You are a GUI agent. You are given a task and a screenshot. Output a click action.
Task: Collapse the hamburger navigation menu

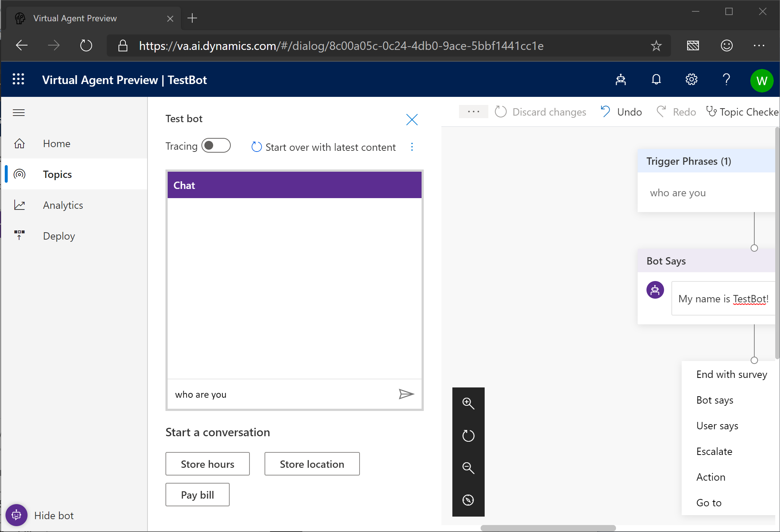point(19,113)
